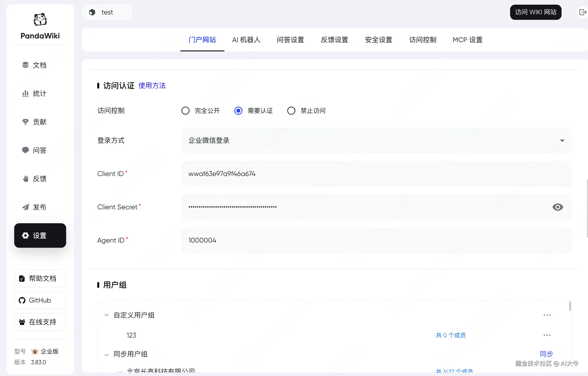Click the Agent ID input field
The height and width of the screenshot is (376, 588).
pos(376,240)
